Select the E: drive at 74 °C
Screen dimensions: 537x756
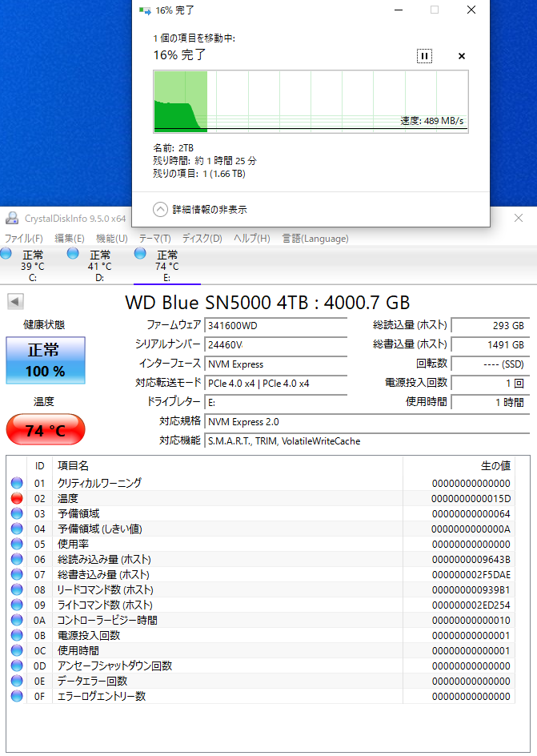pyautogui.click(x=167, y=266)
